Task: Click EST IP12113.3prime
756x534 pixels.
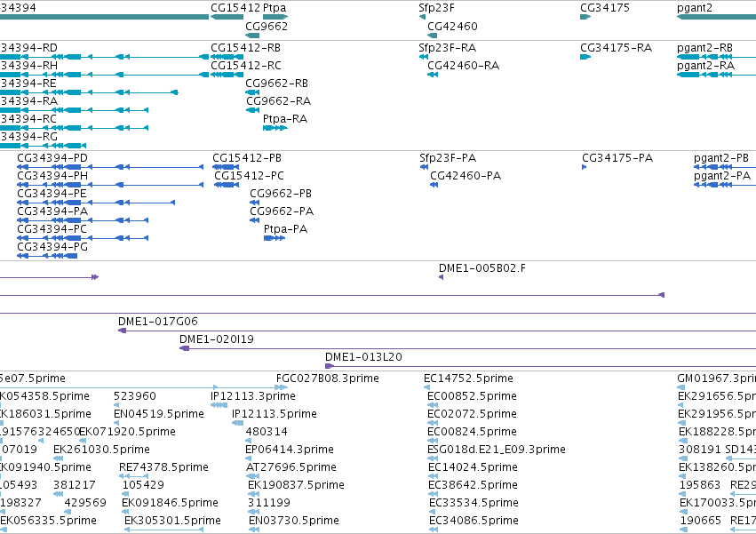Action: (x=253, y=396)
